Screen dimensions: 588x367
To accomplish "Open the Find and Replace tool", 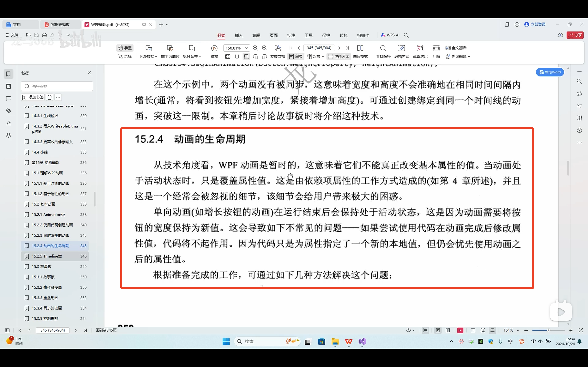I will click(383, 48).
